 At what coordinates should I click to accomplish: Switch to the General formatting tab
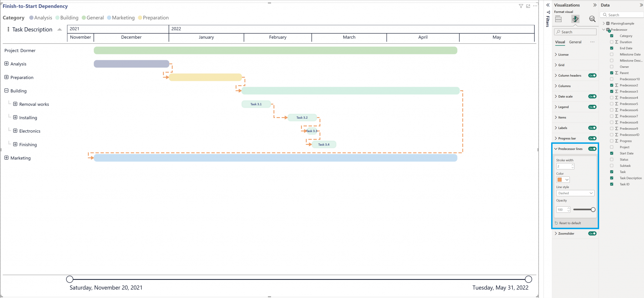pyautogui.click(x=575, y=42)
